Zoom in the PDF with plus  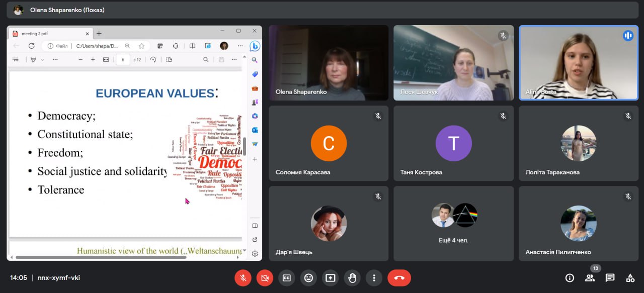point(93,59)
